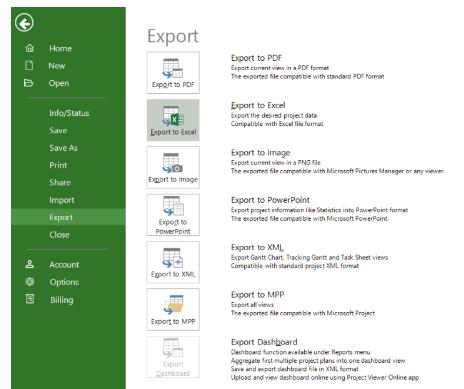Click text 'Export current view in a PDF format'
This screenshot has width=464, height=389.
(280, 68)
